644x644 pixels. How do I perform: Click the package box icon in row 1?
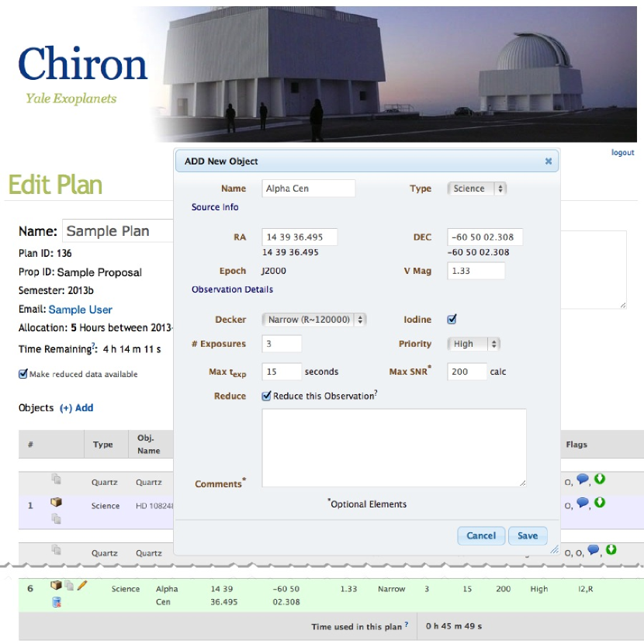[56, 503]
